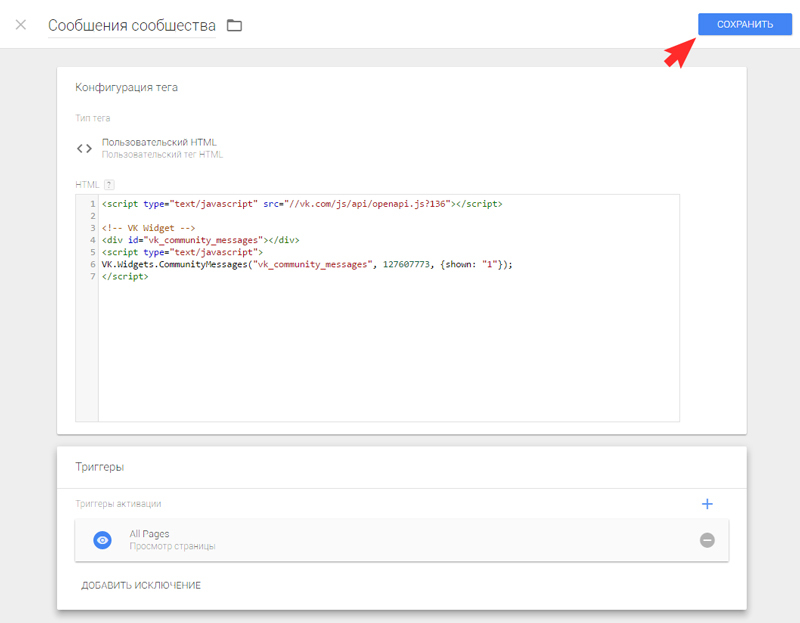Click the Триггеры активации label
The image size is (800, 623).
pos(118,504)
